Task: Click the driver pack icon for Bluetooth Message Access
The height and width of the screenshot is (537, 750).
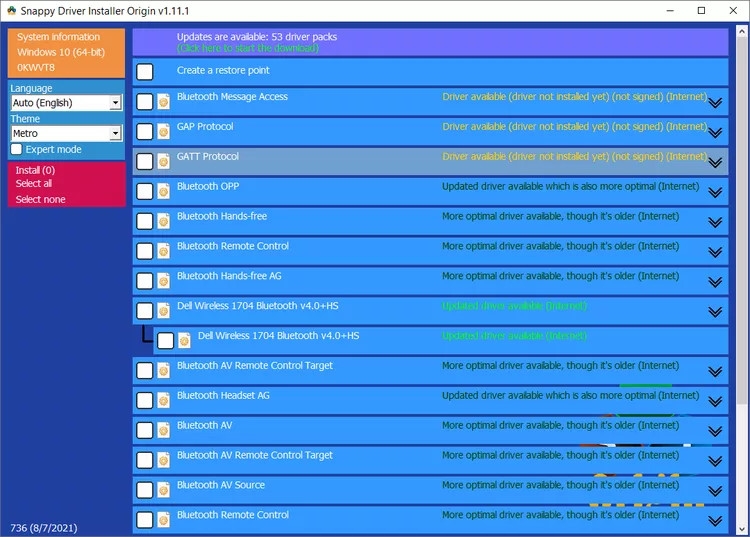Action: 164,101
